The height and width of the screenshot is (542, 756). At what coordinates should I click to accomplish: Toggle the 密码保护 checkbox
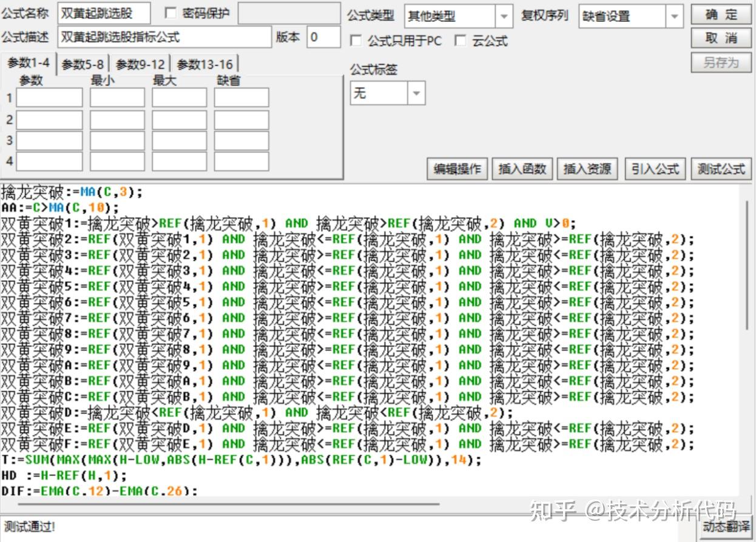pos(170,13)
